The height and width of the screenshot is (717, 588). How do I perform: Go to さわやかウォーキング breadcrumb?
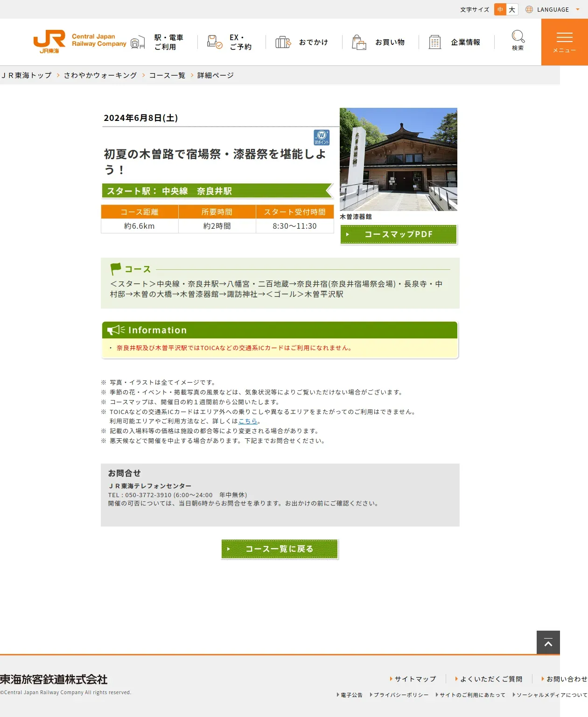point(100,75)
